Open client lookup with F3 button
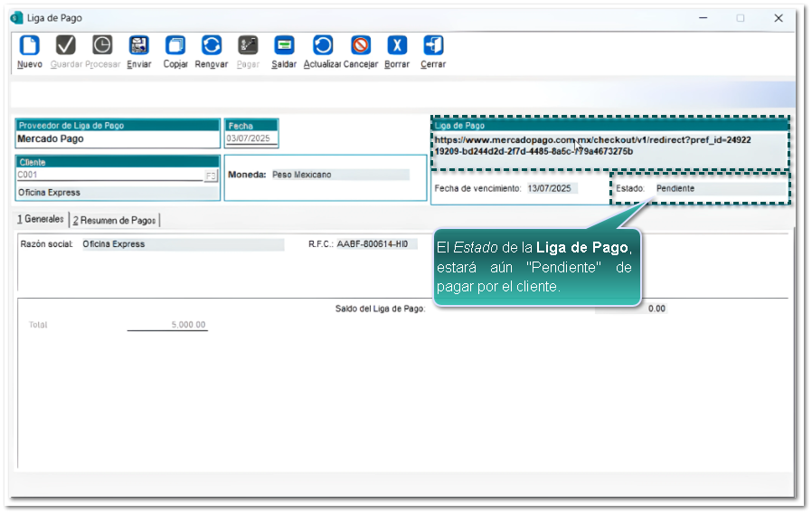This screenshot has height=514, width=812. 211,176
